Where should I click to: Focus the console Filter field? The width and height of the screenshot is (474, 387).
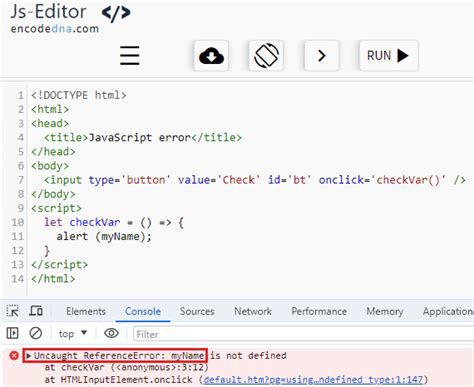(x=303, y=334)
